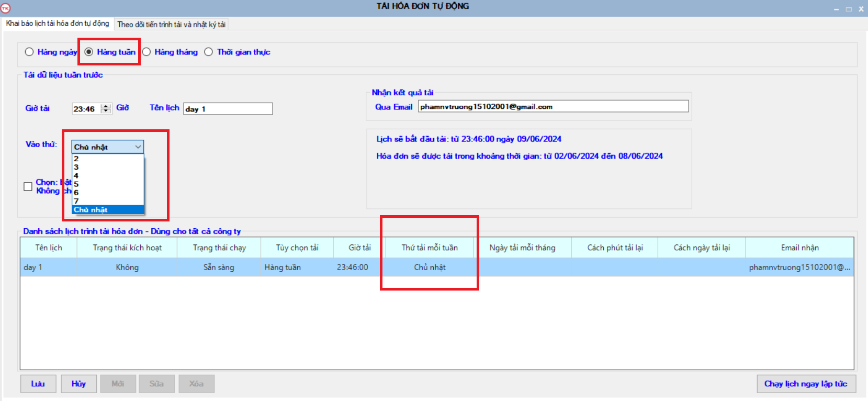Pick Chủ nhật from the open dropdown list
The height and width of the screenshot is (401, 868).
(107, 209)
